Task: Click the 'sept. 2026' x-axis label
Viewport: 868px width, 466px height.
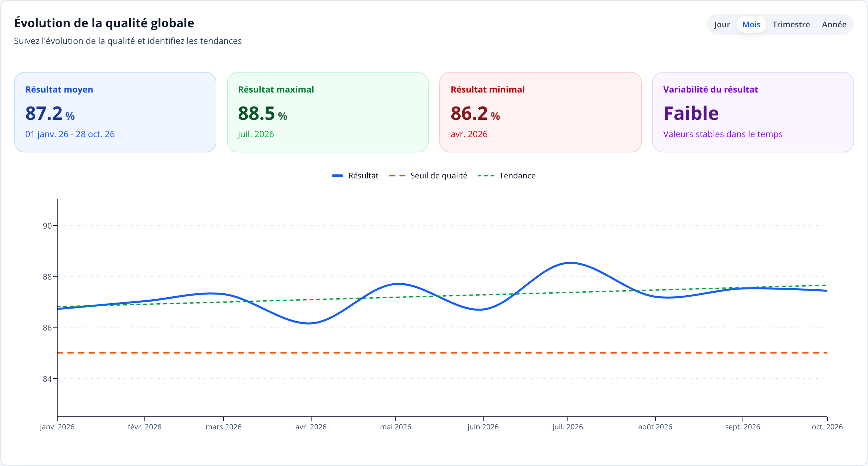Action: 742,427
